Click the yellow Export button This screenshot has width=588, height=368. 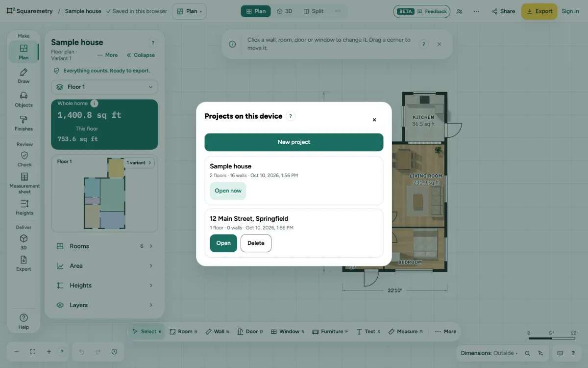point(539,11)
